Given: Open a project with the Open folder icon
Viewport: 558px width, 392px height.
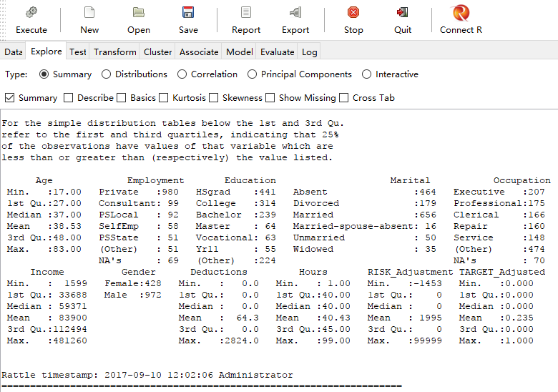Looking at the screenshot, I should pyautogui.click(x=139, y=12).
